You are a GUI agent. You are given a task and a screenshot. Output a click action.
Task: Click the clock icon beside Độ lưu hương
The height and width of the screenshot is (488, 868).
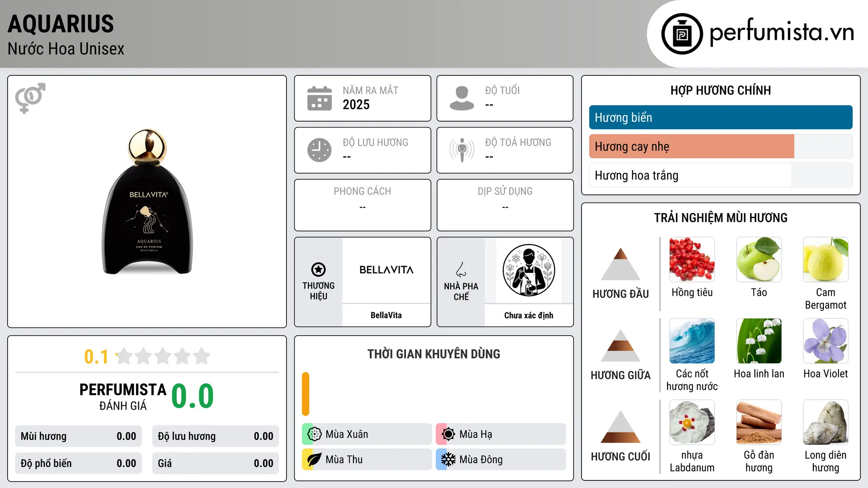tap(320, 150)
